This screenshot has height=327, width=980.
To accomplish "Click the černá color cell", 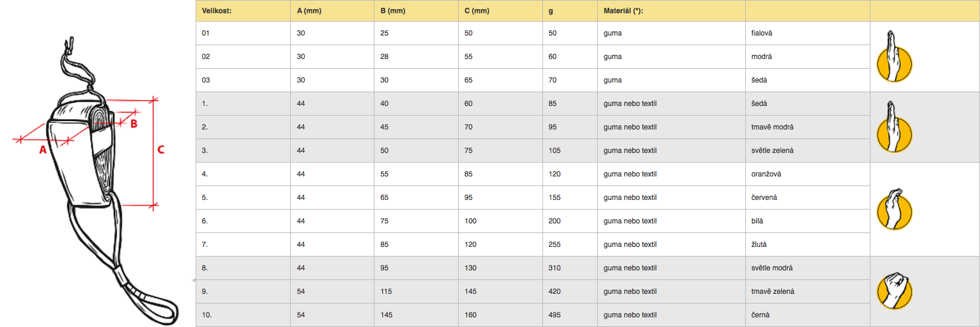I will click(x=808, y=315).
